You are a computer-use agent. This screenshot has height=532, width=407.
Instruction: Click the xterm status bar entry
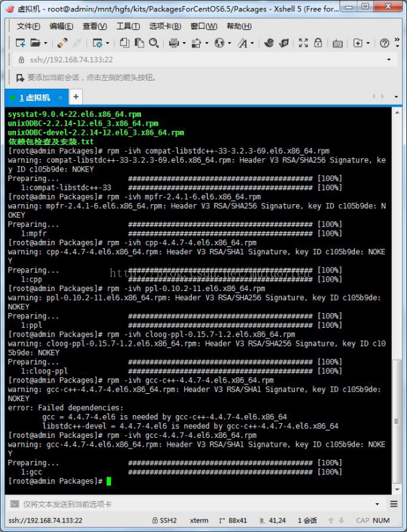click(199, 521)
